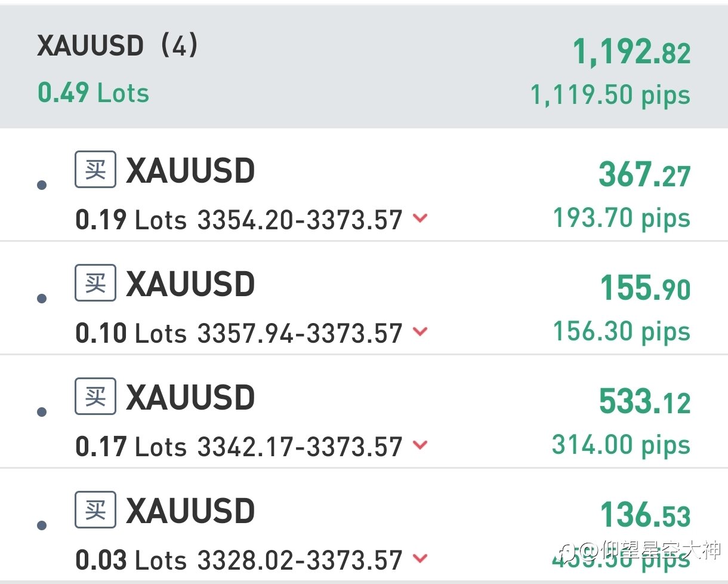Click the bullet dot beside the 0.17 Lots order
Image resolution: width=728 pixels, height=584 pixels.
[42, 412]
